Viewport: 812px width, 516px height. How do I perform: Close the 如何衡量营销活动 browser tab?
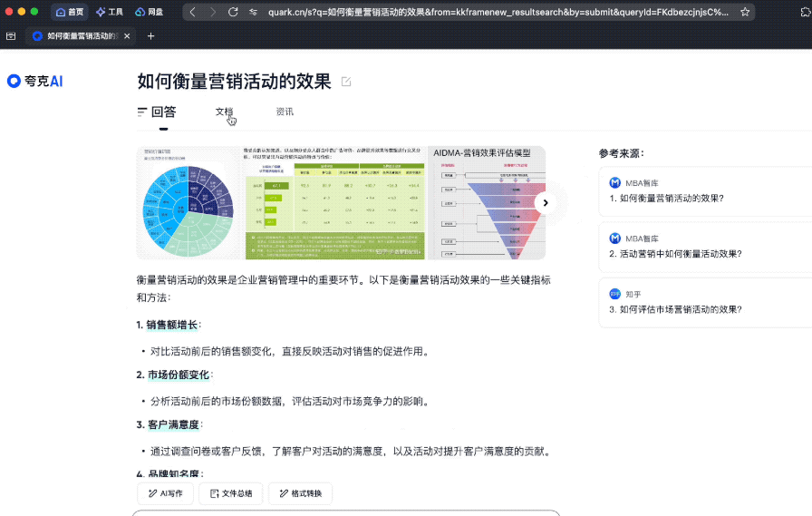(x=126, y=36)
